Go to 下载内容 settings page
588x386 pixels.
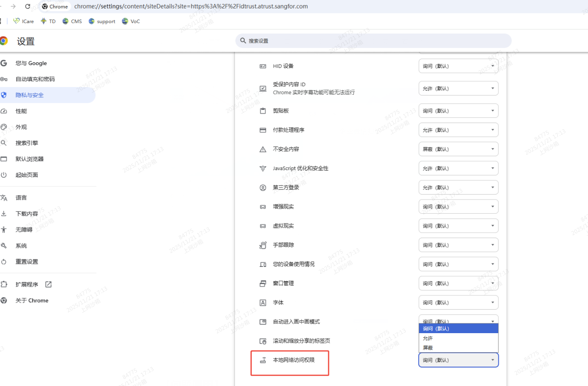[27, 214]
